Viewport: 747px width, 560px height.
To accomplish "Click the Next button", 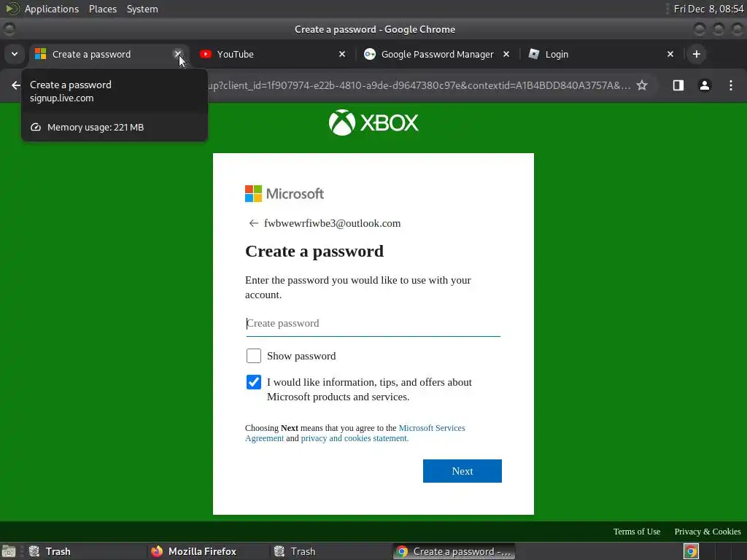I will pyautogui.click(x=462, y=471).
